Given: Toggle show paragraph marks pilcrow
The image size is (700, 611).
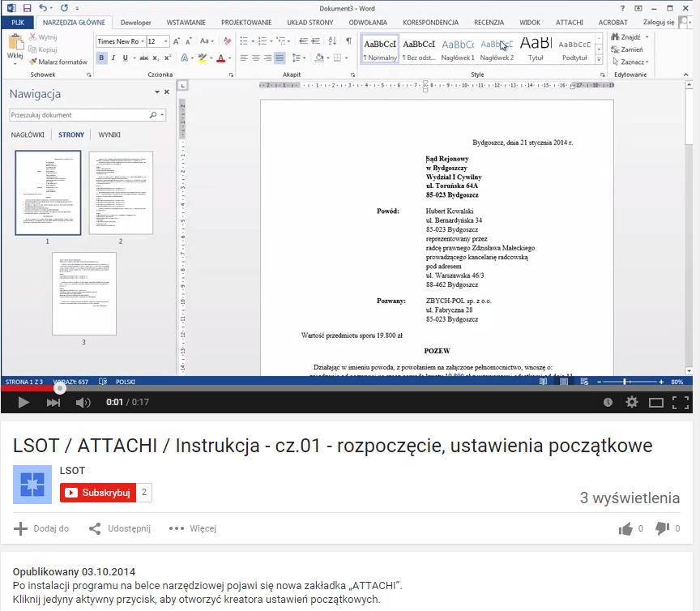Looking at the screenshot, I should click(348, 41).
